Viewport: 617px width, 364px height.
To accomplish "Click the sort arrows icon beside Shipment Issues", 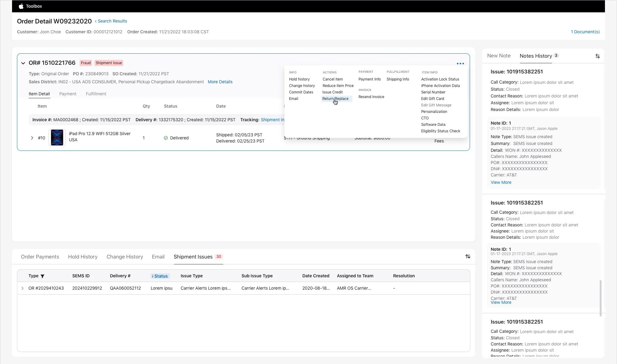I will [468, 256].
